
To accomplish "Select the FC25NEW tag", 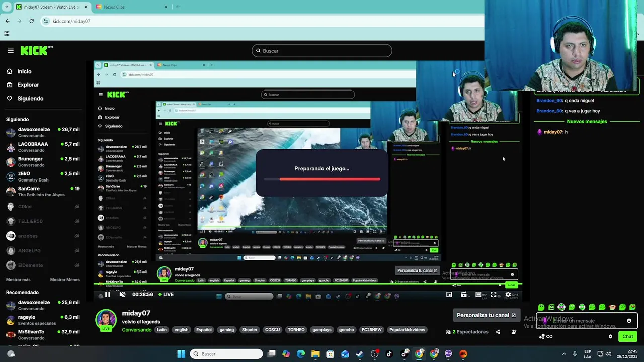I will click(x=372, y=330).
